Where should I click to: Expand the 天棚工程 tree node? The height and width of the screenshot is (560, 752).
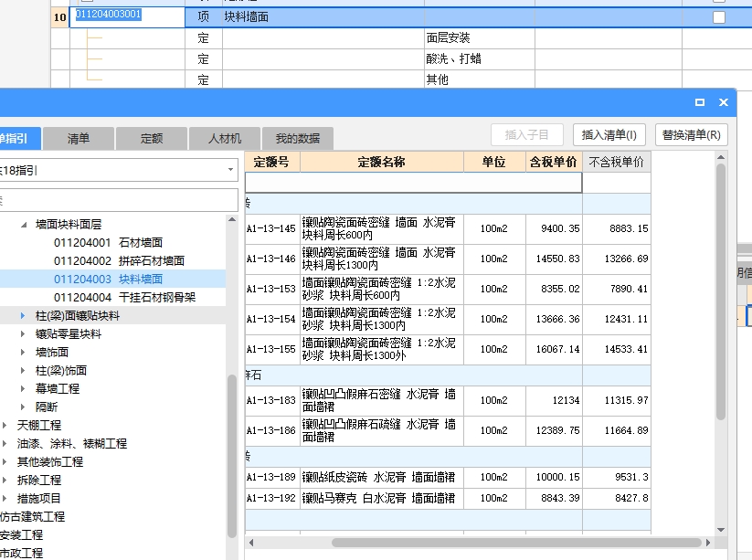(x=5, y=425)
